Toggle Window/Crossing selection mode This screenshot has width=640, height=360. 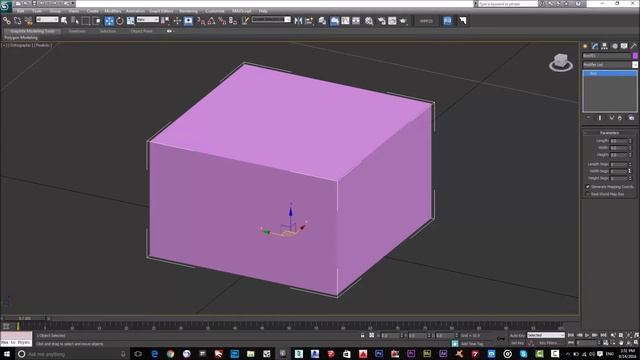tap(97, 20)
